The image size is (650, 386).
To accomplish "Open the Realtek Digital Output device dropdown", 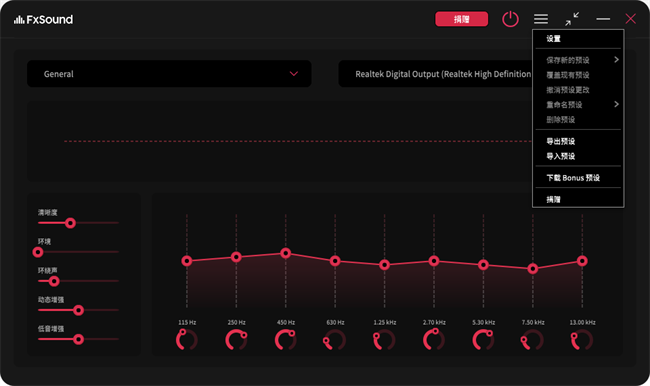I will tap(435, 74).
